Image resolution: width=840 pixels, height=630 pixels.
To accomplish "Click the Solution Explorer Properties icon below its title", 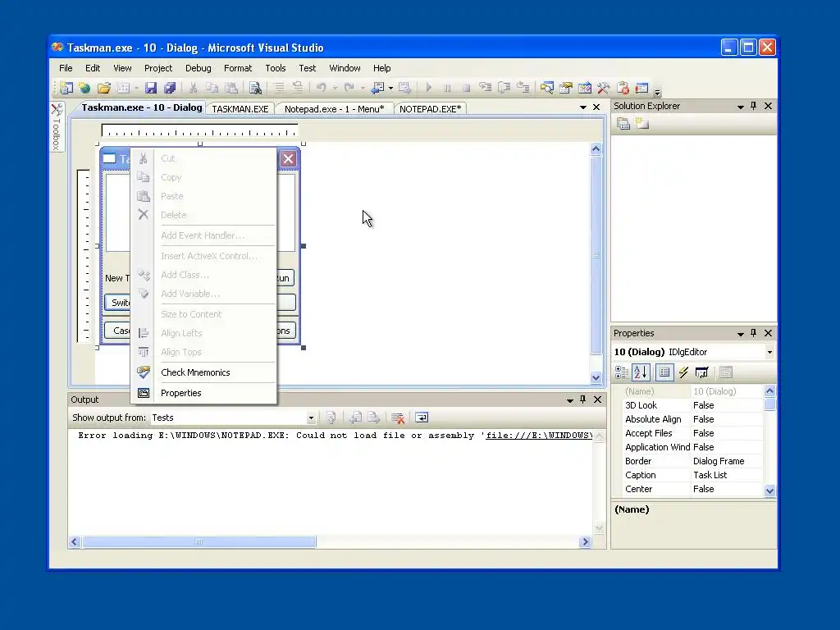I will tap(623, 125).
